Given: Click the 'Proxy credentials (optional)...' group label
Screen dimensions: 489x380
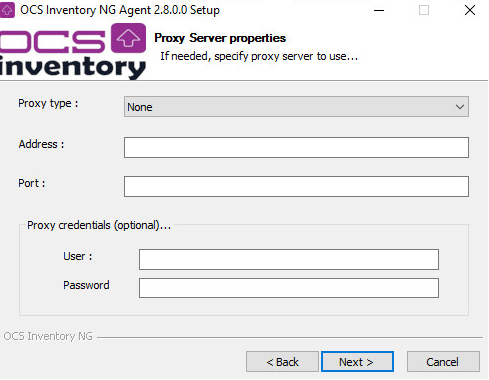Looking at the screenshot, I should (x=99, y=225).
